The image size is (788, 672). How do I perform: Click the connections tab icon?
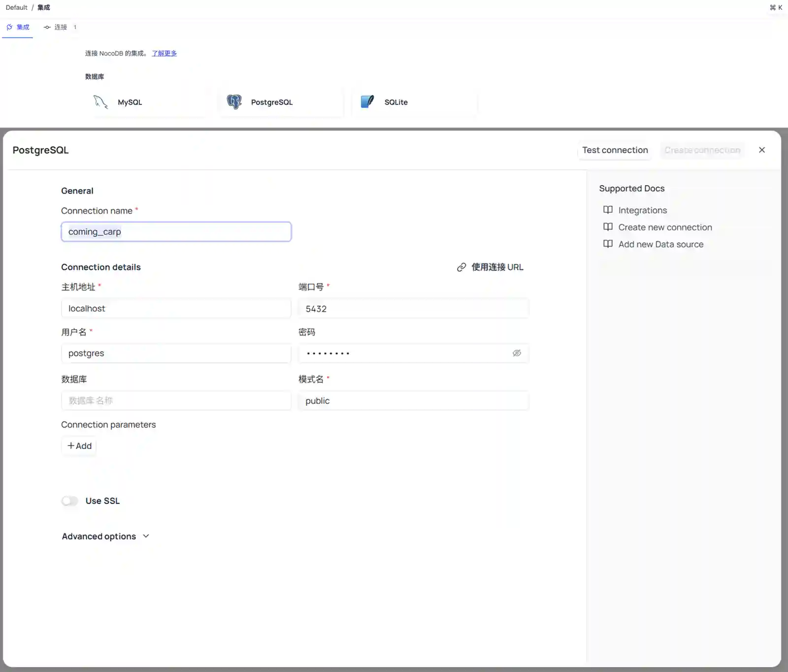tap(47, 27)
